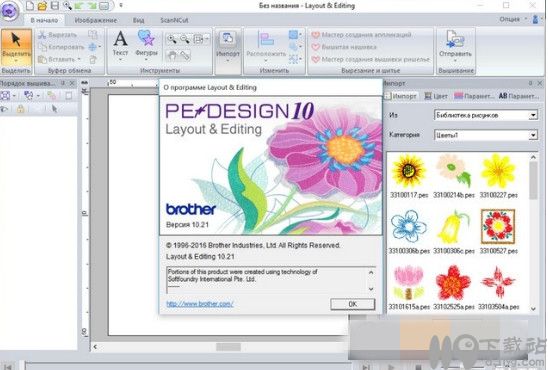The image size is (548, 370).
Task: Close the Порядок вышивания panel
Action: 72,84
